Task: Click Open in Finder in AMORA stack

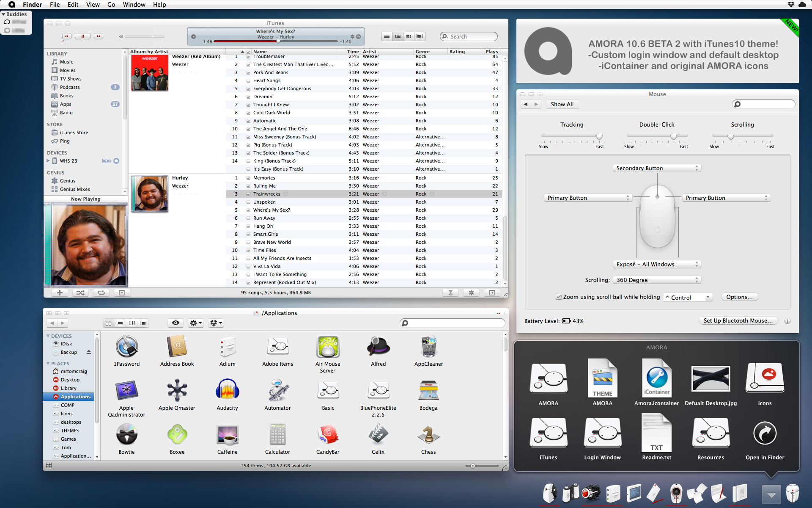Action: coord(765,433)
